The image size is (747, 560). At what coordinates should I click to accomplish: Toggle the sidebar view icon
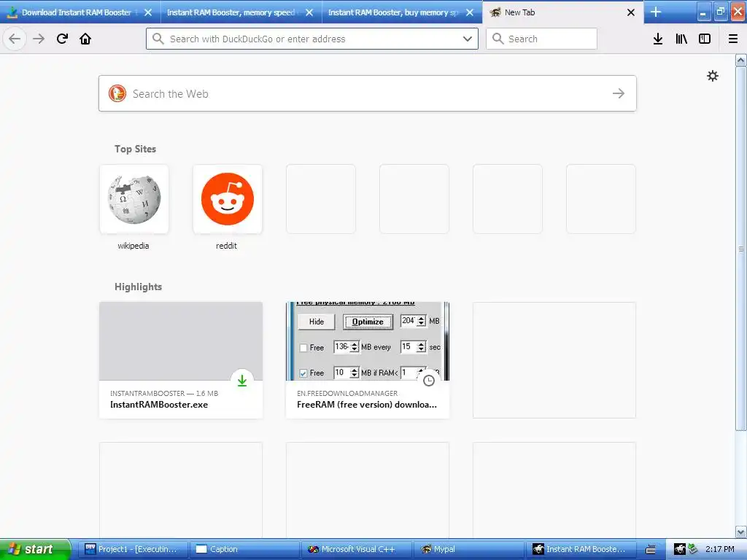click(705, 39)
